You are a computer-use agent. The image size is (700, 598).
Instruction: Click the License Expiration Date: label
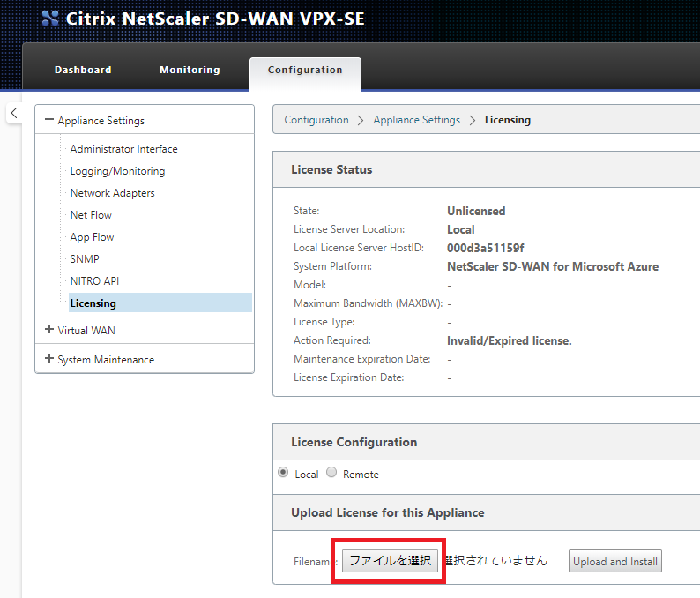click(348, 377)
